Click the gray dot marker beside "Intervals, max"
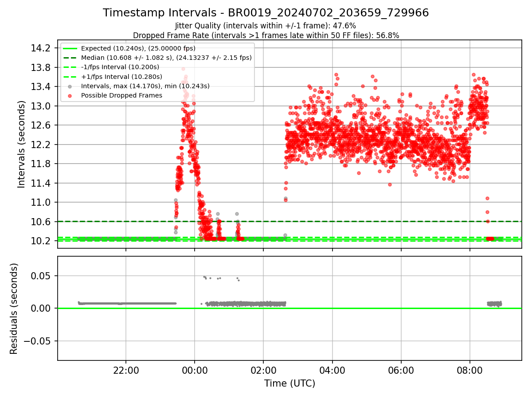Image resolution: width=532 pixels, height=399 pixels. pos(70,86)
